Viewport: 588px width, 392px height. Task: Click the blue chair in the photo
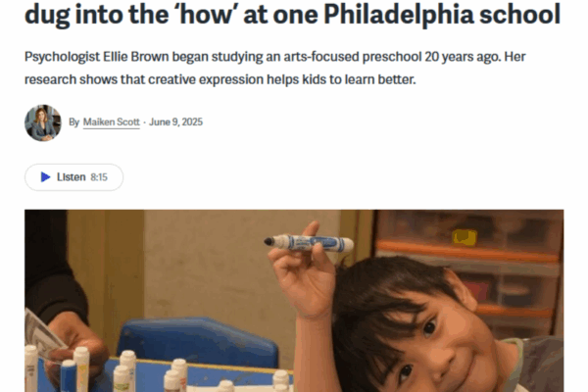[x=198, y=341]
